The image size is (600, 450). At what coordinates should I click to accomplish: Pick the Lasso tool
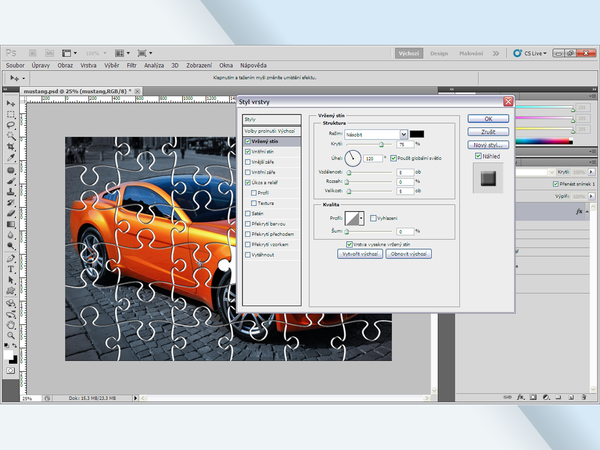(x=10, y=125)
